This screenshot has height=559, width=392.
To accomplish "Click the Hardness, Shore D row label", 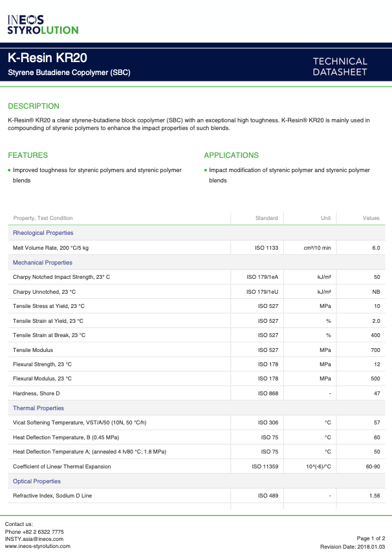I will click(x=36, y=393).
